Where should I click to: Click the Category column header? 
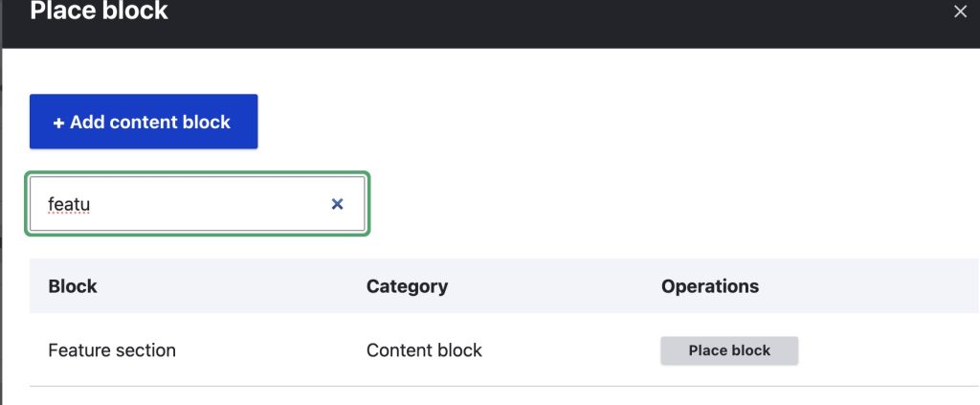407,285
